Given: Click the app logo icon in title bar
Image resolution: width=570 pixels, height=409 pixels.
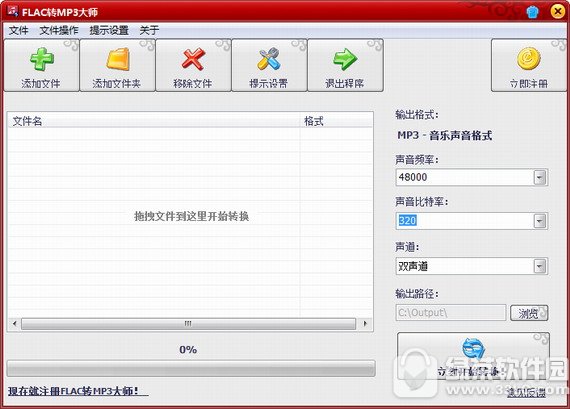Looking at the screenshot, I should coord(12,11).
